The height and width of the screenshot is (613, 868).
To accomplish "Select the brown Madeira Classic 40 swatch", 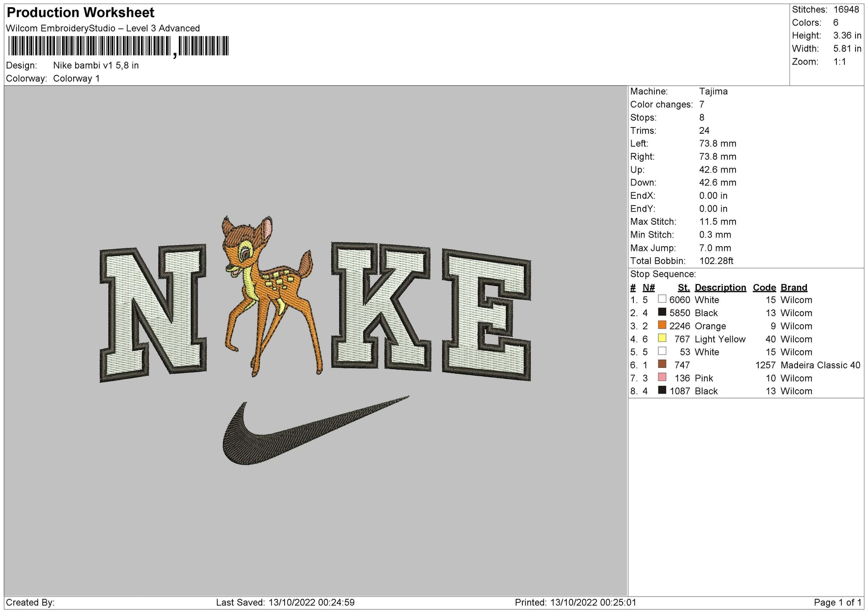I will click(662, 364).
